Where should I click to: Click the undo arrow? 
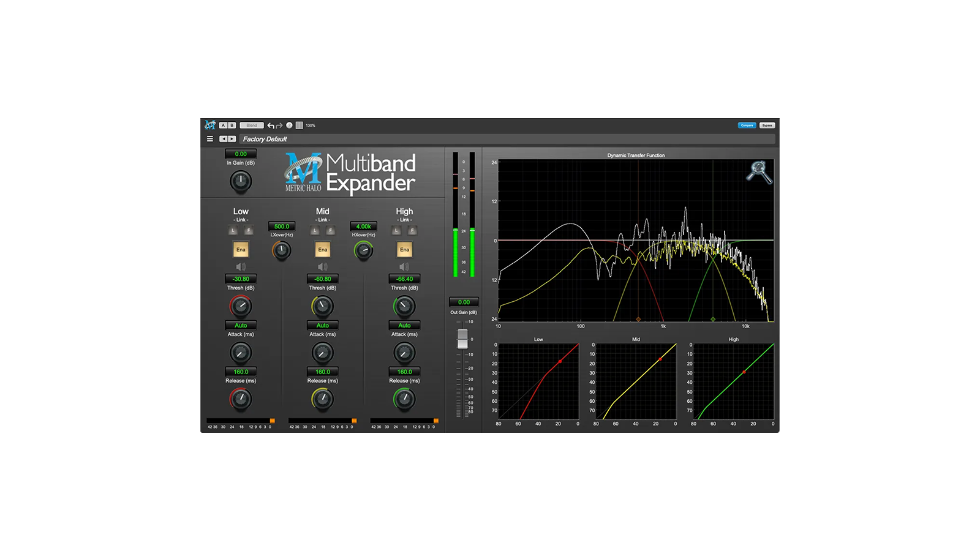tap(271, 126)
